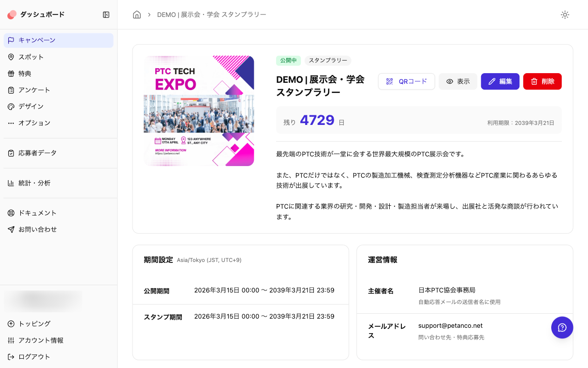Click the PTC Tech Expo poster thumbnail
Image resolution: width=588 pixels, height=368 pixels.
pyautogui.click(x=199, y=111)
